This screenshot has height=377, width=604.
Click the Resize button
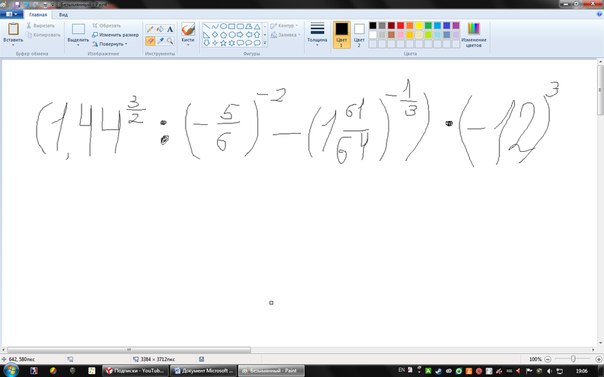[115, 35]
